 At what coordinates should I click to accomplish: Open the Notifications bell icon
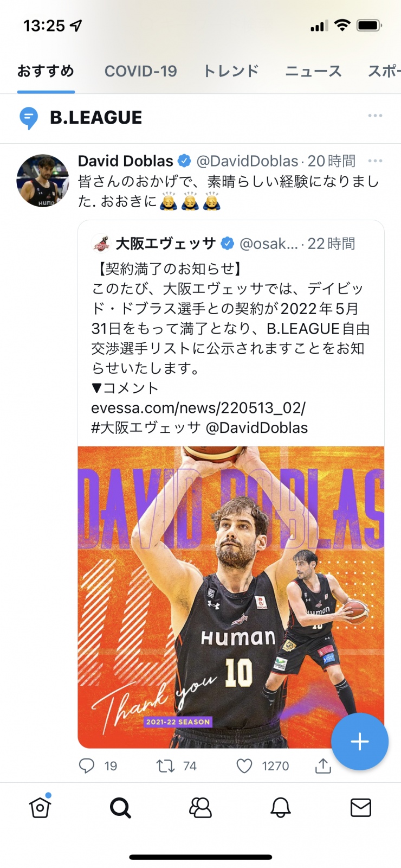tap(281, 808)
